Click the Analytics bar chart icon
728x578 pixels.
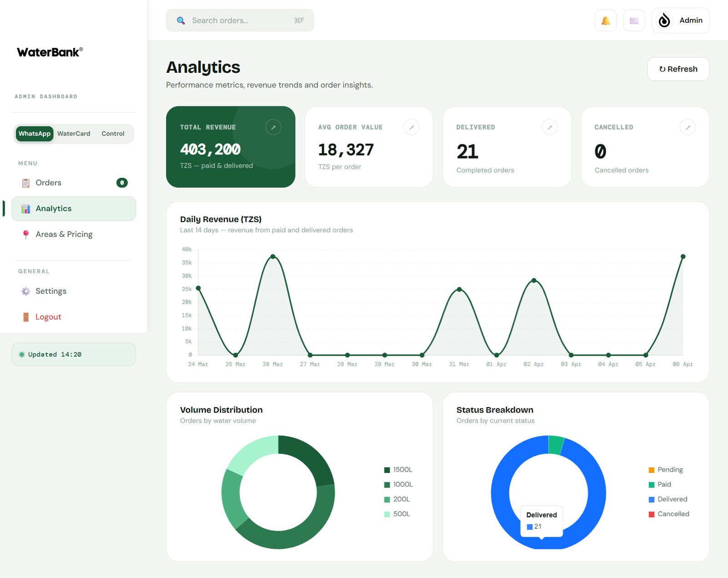click(x=26, y=208)
